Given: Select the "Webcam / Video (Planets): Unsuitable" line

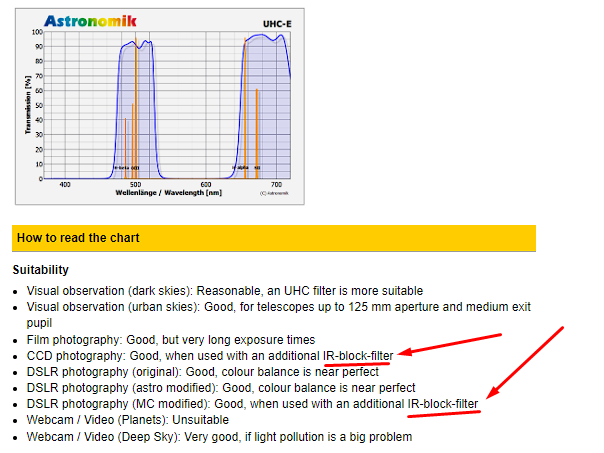Looking at the screenshot, I should coord(128,420).
